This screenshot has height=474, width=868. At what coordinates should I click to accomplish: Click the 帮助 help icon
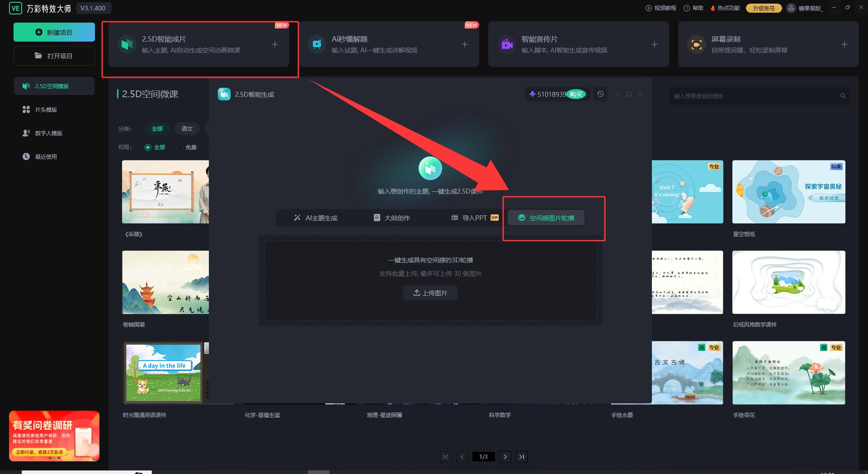[687, 8]
